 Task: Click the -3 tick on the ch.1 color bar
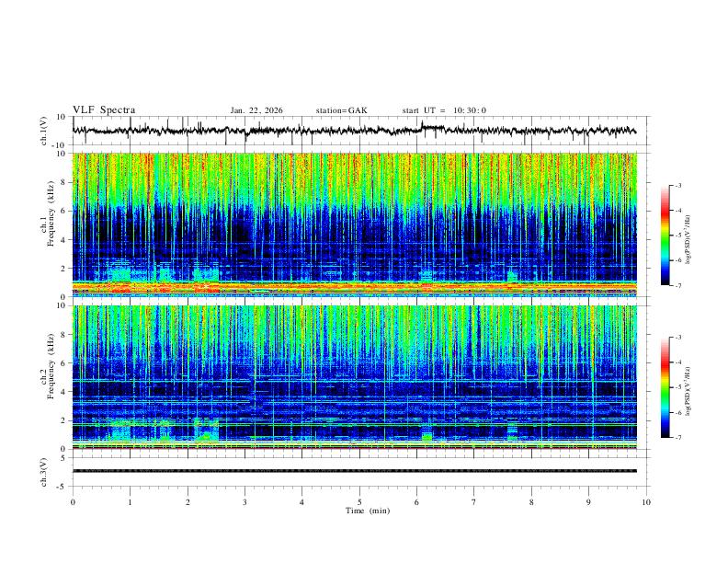tap(677, 185)
